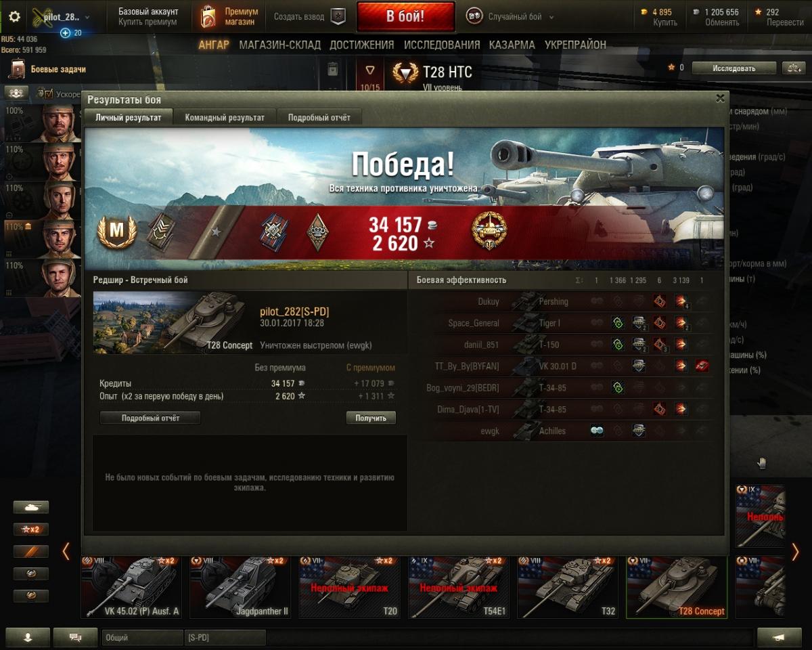Screen dimensions: 812x650
Task: Expand the T28 HTC vehicle dropdown arrow
Action: tap(370, 70)
